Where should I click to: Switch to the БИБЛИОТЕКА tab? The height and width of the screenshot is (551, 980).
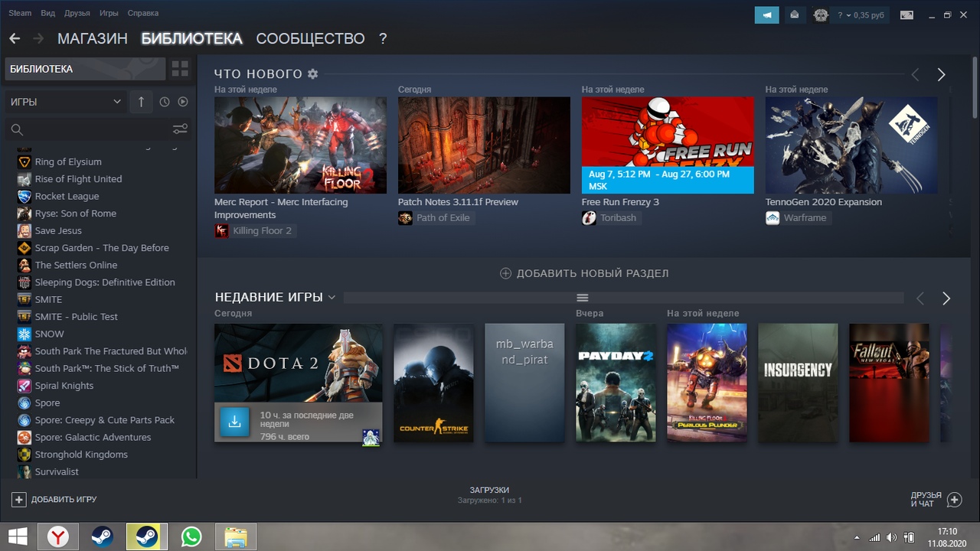pyautogui.click(x=191, y=38)
